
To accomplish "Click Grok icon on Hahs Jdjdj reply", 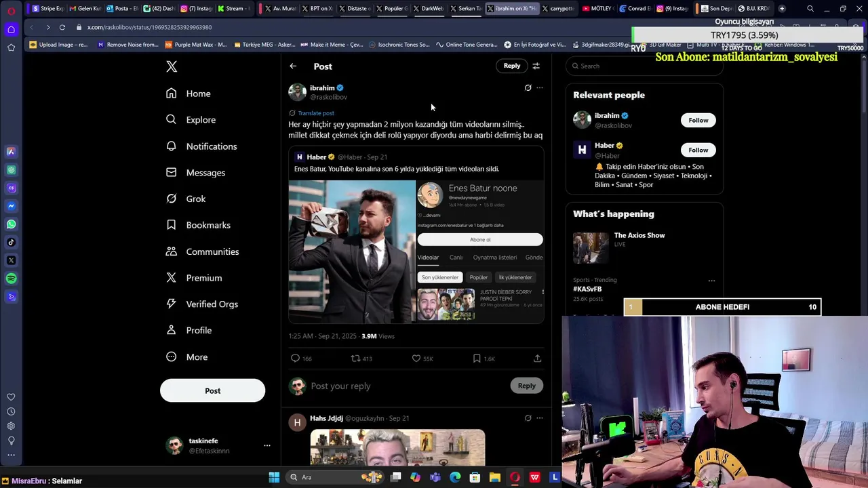I will [528, 418].
